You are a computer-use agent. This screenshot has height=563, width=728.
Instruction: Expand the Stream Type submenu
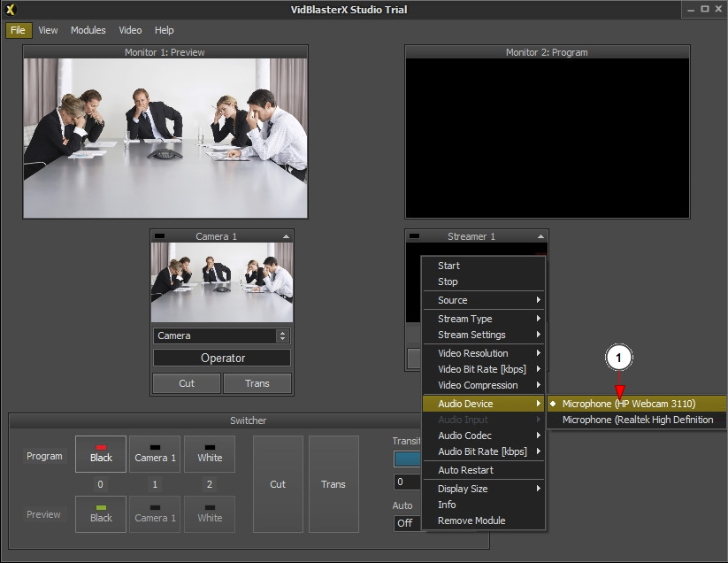[483, 319]
